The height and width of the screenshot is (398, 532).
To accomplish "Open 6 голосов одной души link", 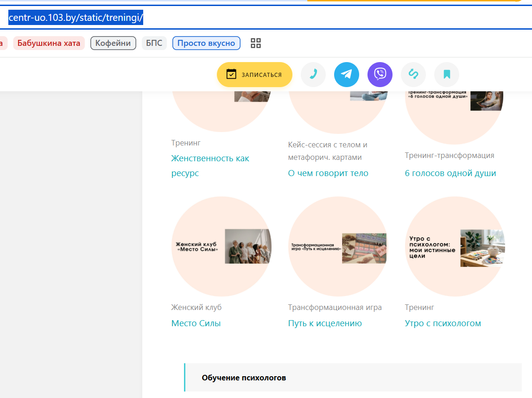I will point(450,173).
